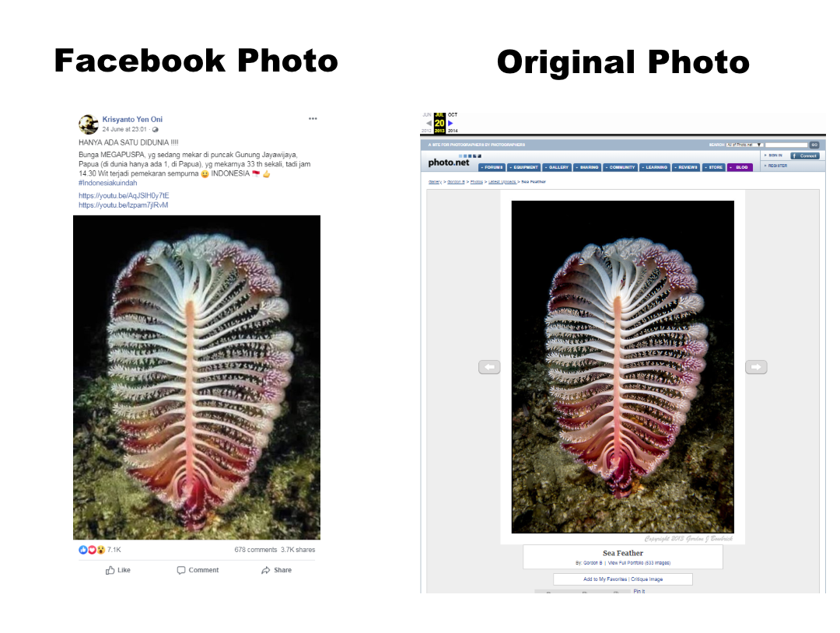The width and height of the screenshot is (840, 633).
Task: Click the Wayback previous capture gray arrow
Action: (429, 123)
